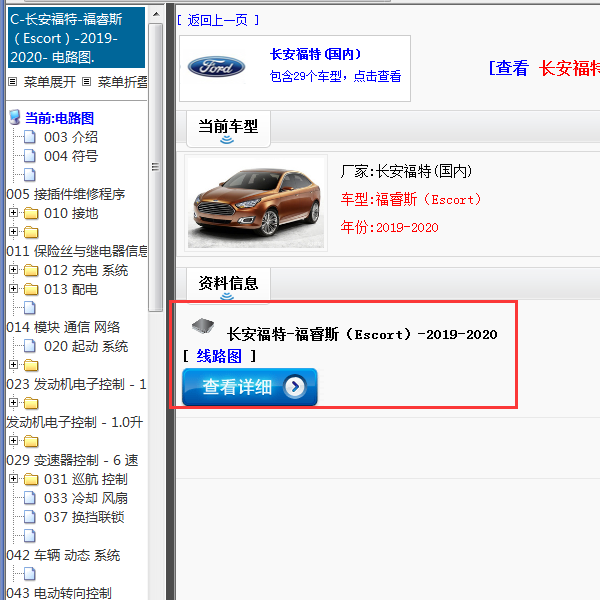The height and width of the screenshot is (600, 600).
Task: Go back via 返回上一页 link
Action: (x=218, y=20)
